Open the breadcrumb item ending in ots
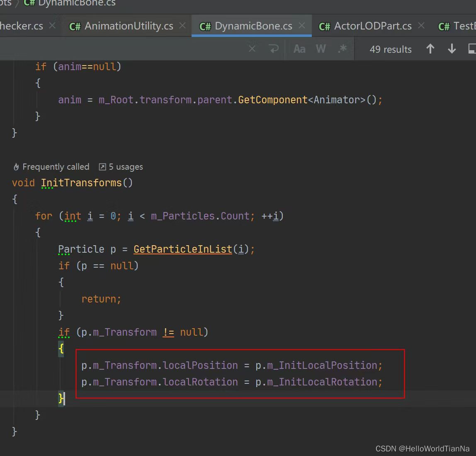 coord(5,3)
